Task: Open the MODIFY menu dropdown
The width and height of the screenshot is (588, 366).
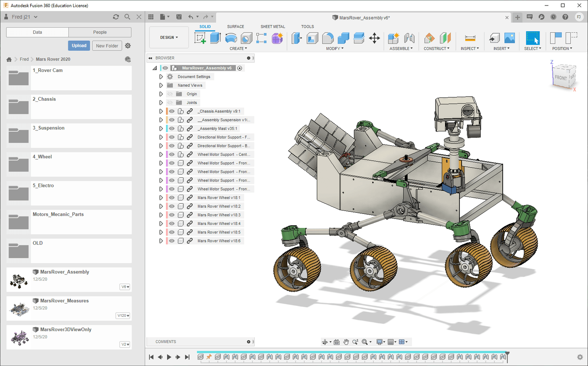Action: [335, 49]
